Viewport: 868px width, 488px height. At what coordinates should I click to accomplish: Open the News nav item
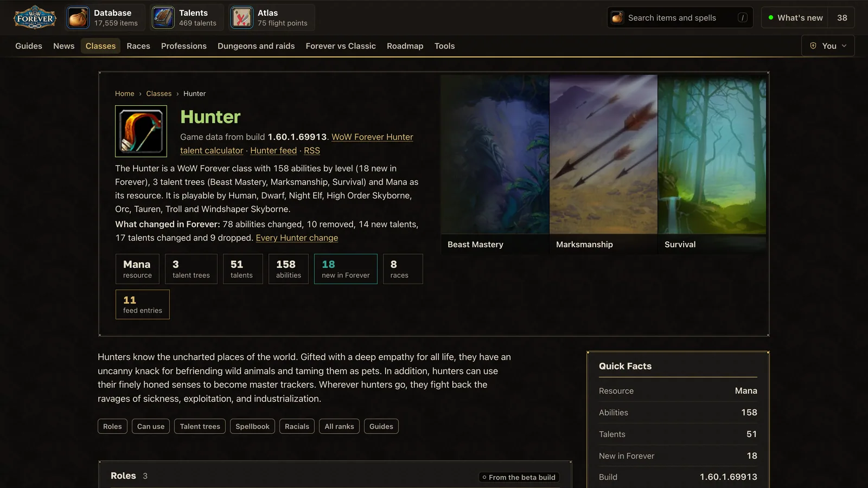tap(64, 46)
